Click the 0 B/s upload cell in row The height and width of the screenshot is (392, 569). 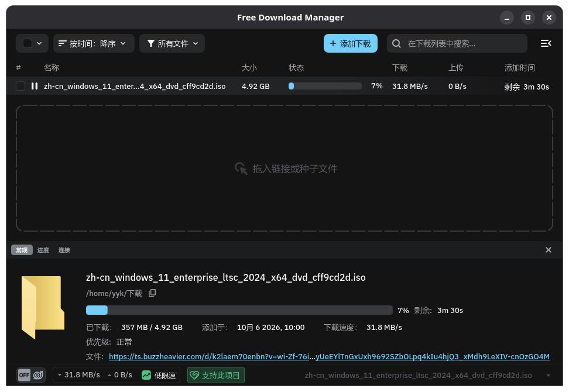[x=457, y=87]
